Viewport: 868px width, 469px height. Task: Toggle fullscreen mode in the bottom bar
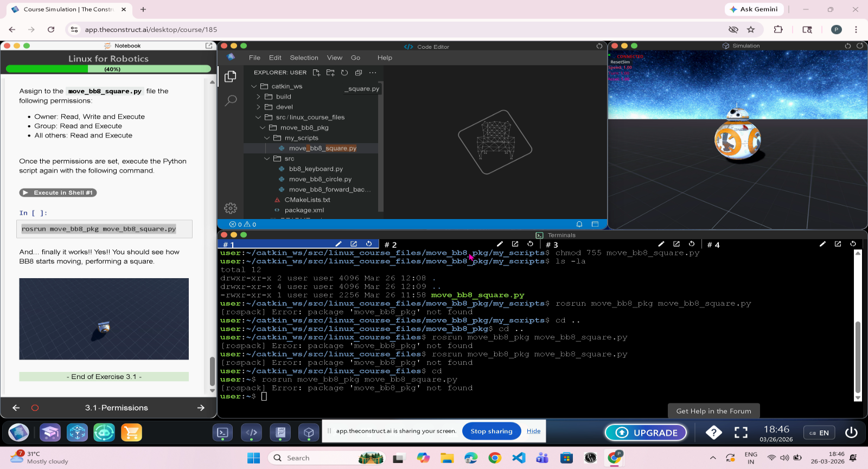tap(741, 432)
